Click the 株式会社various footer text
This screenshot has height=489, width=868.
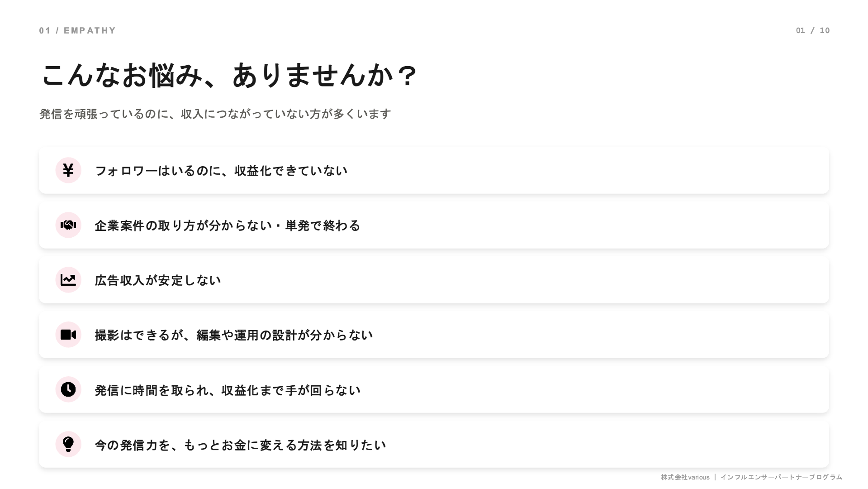pyautogui.click(x=685, y=477)
